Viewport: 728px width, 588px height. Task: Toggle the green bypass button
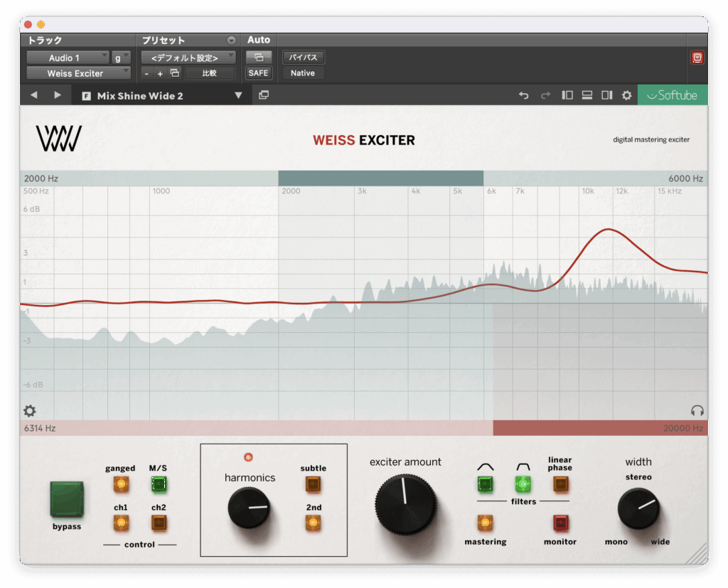coord(67,499)
